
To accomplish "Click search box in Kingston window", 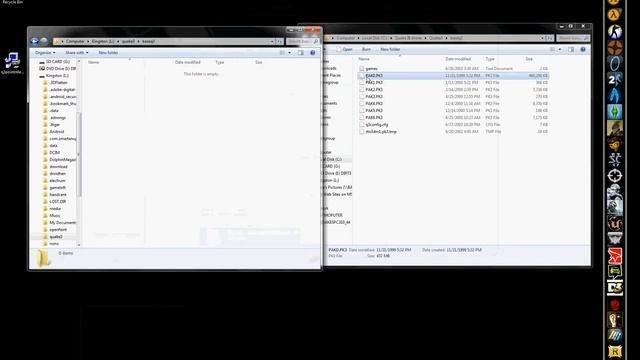I will point(302,41).
